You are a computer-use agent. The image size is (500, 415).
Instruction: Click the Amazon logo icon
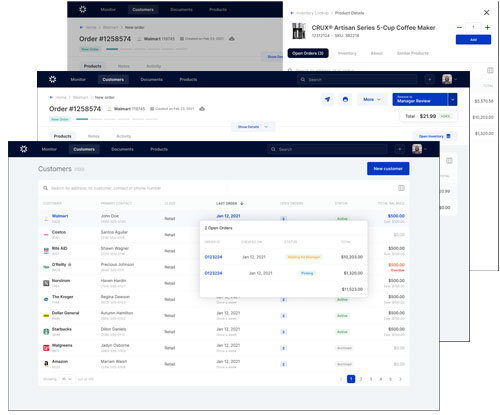tap(46, 364)
